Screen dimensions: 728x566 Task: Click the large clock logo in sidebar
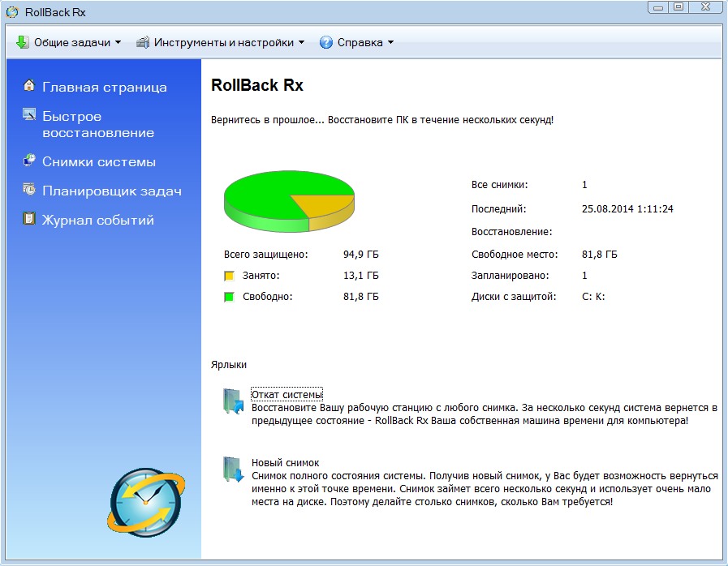point(146,503)
